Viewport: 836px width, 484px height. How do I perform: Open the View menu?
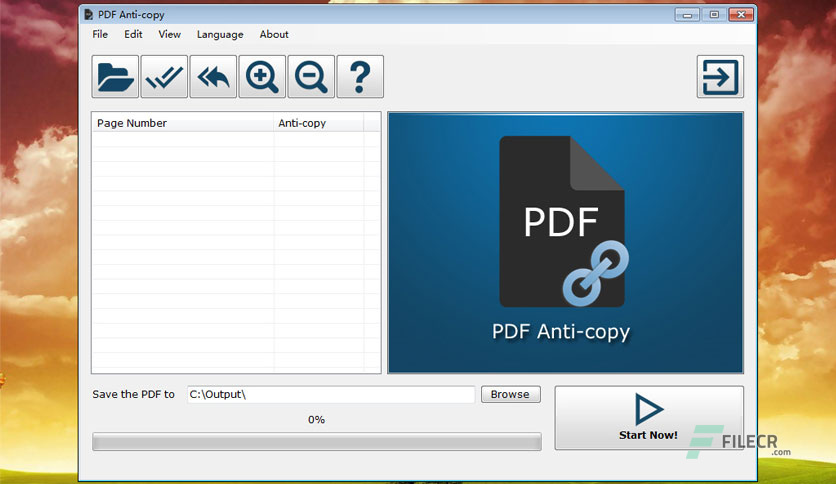pyautogui.click(x=170, y=34)
